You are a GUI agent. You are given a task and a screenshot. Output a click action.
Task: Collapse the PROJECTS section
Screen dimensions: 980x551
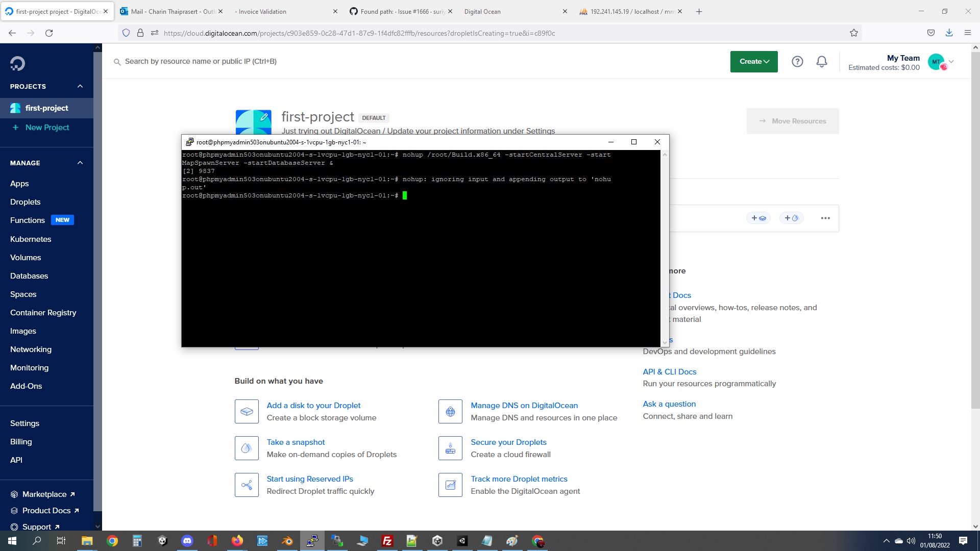pos(80,86)
